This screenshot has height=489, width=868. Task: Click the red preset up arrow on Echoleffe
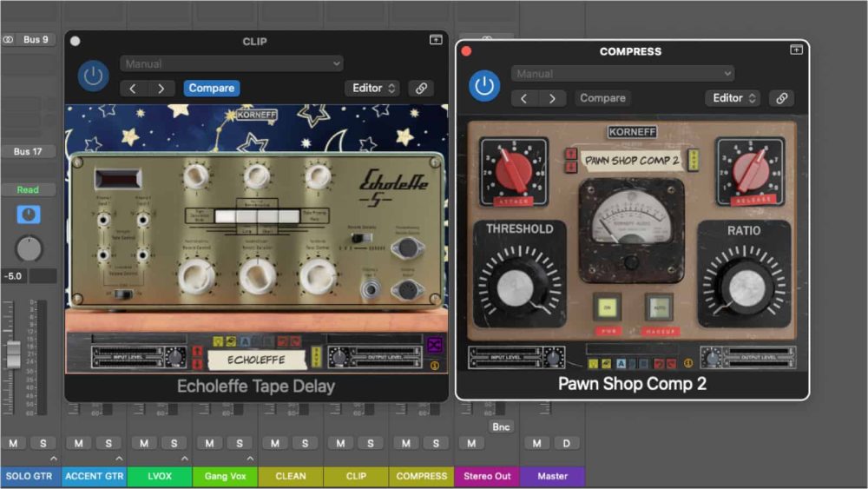point(197,351)
